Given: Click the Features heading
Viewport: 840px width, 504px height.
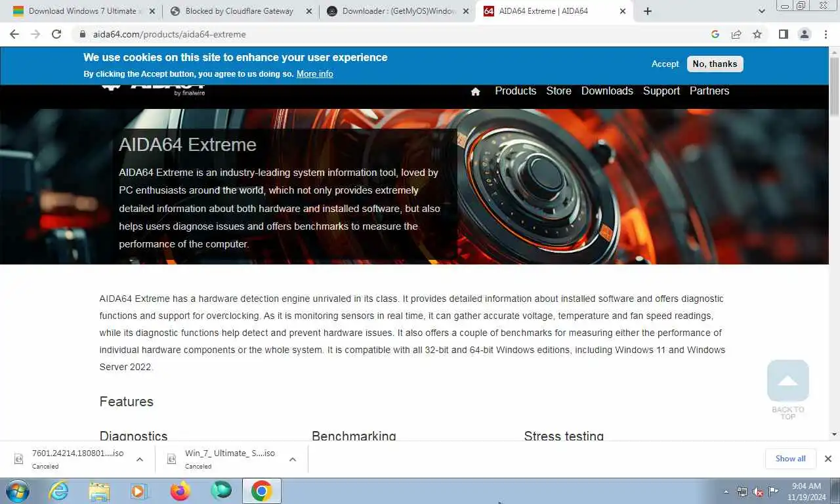Looking at the screenshot, I should tap(127, 402).
